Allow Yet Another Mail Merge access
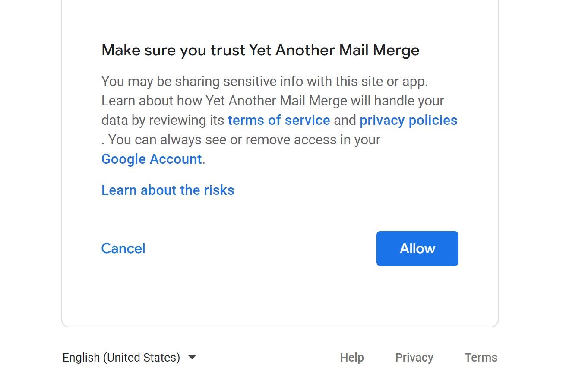Image resolution: width=588 pixels, height=368 pixels. click(x=417, y=248)
